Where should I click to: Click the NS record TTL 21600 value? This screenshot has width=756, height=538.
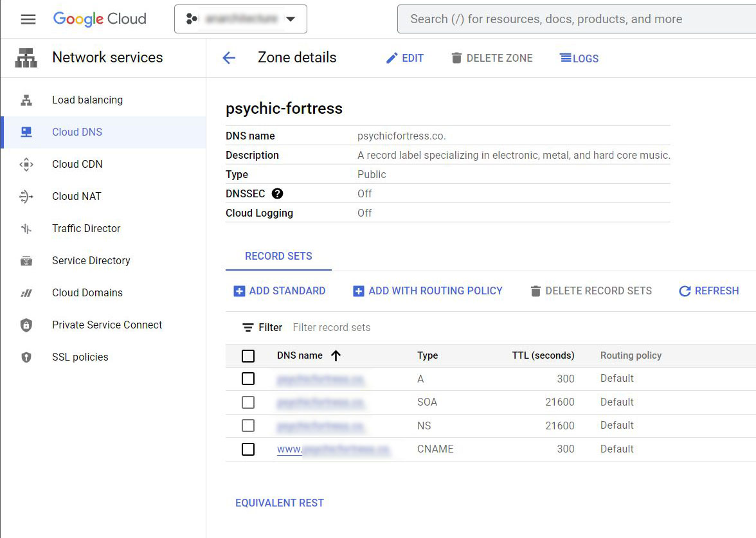coord(560,426)
